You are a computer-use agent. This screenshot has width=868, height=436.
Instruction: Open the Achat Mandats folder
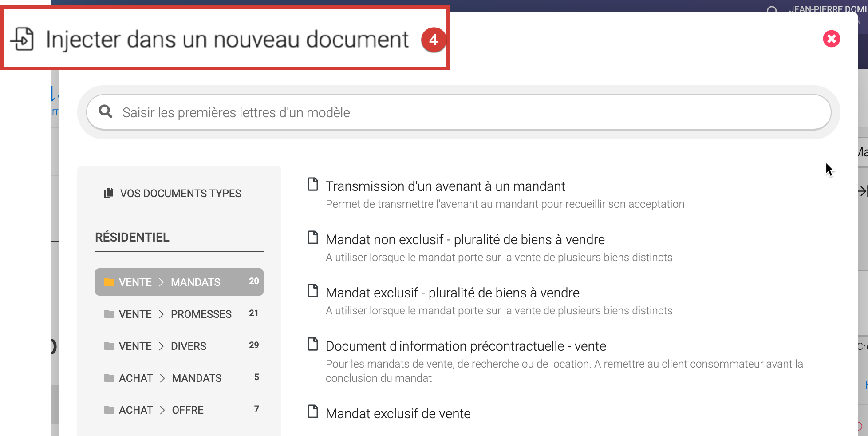(x=179, y=378)
